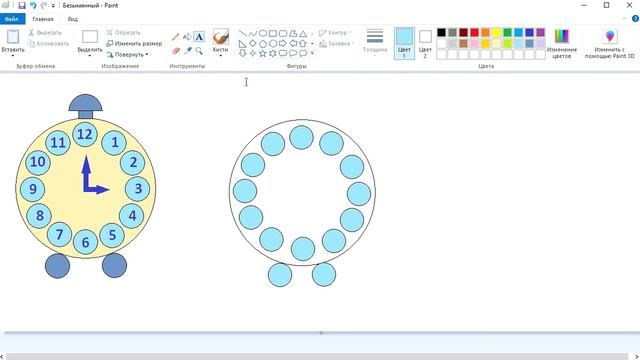Open the File (Файл) menu
This screenshot has width=640, height=360.
pos(12,19)
